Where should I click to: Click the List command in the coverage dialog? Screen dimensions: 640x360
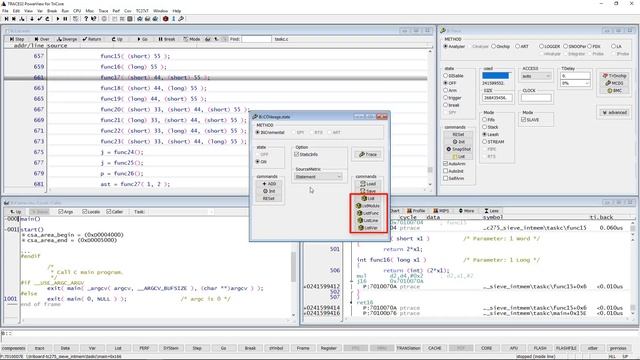coord(368,199)
